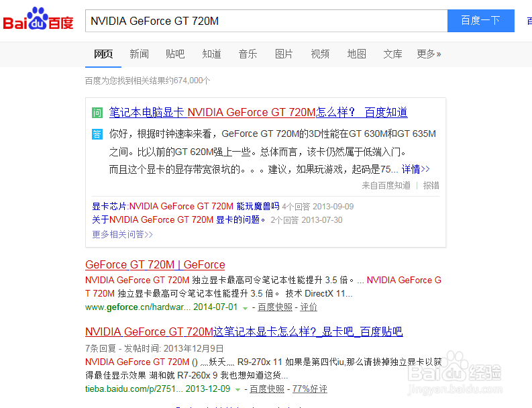This screenshot has height=408, width=532.
Task: Open the 地图 tab
Action: point(356,54)
